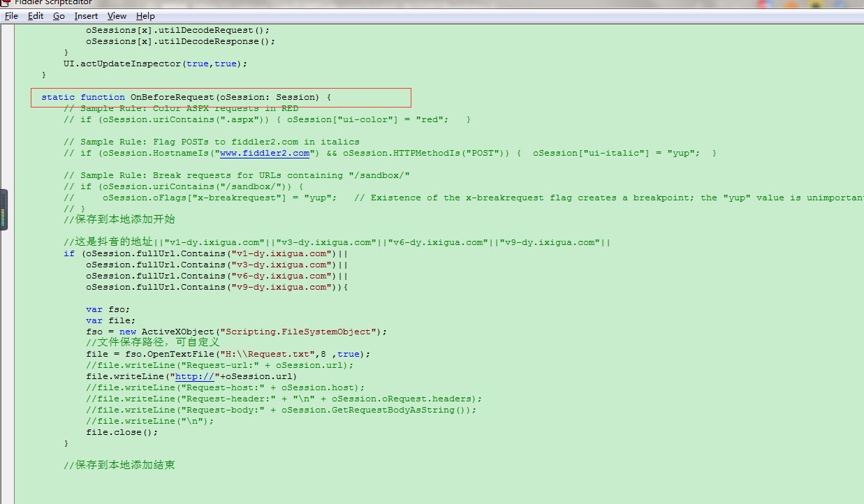Open the Edit menu

click(35, 16)
